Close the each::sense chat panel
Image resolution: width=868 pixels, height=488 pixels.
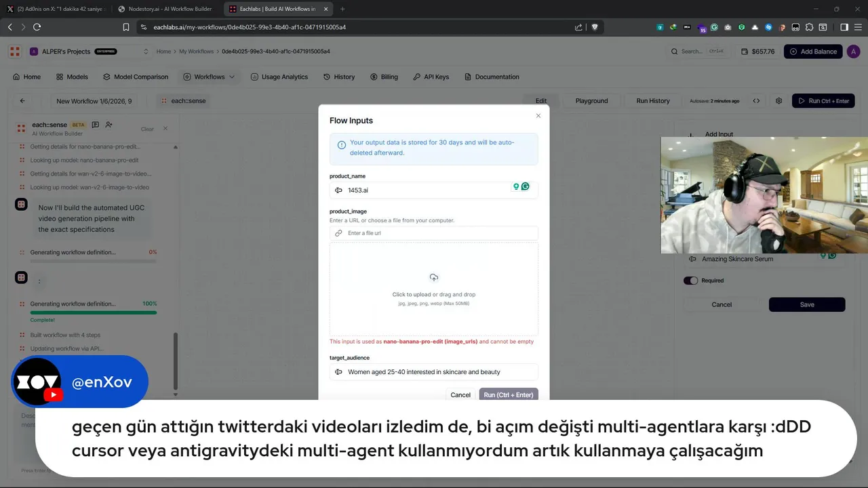(x=165, y=128)
